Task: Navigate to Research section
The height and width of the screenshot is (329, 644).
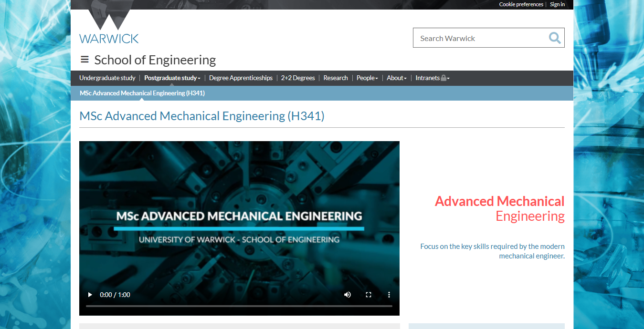Action: [336, 78]
